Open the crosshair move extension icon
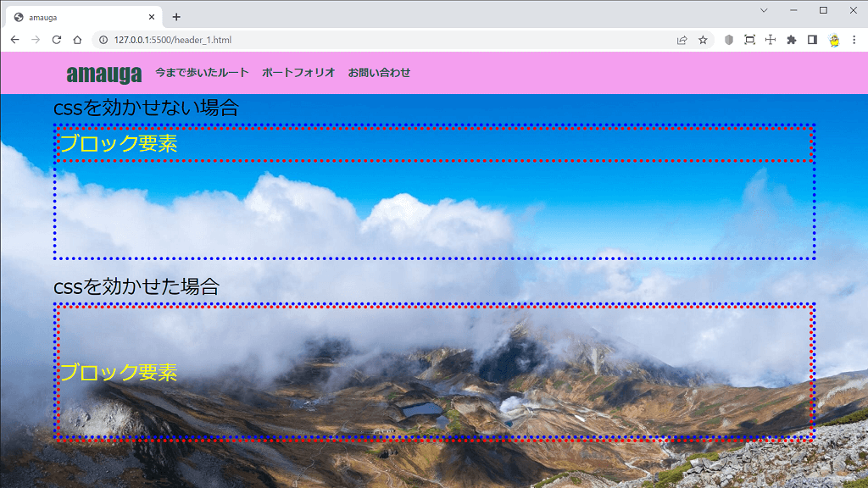This screenshot has width=868, height=488. click(x=771, y=40)
